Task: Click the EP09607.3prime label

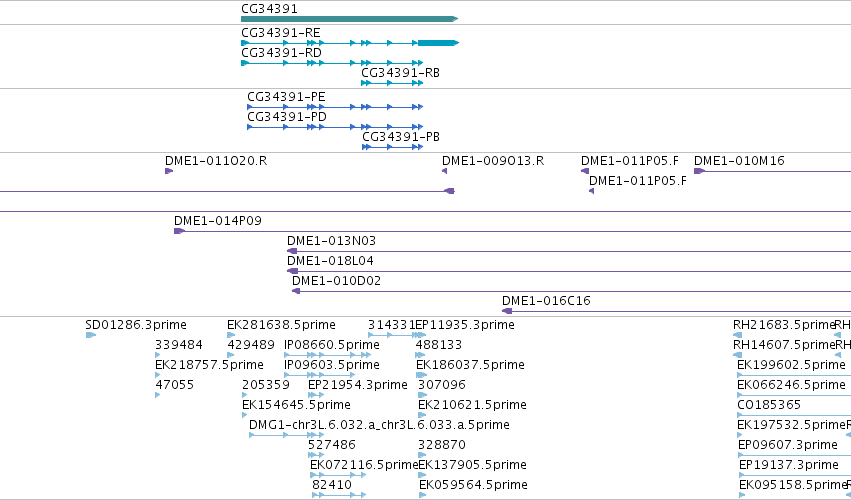Action: click(x=788, y=445)
